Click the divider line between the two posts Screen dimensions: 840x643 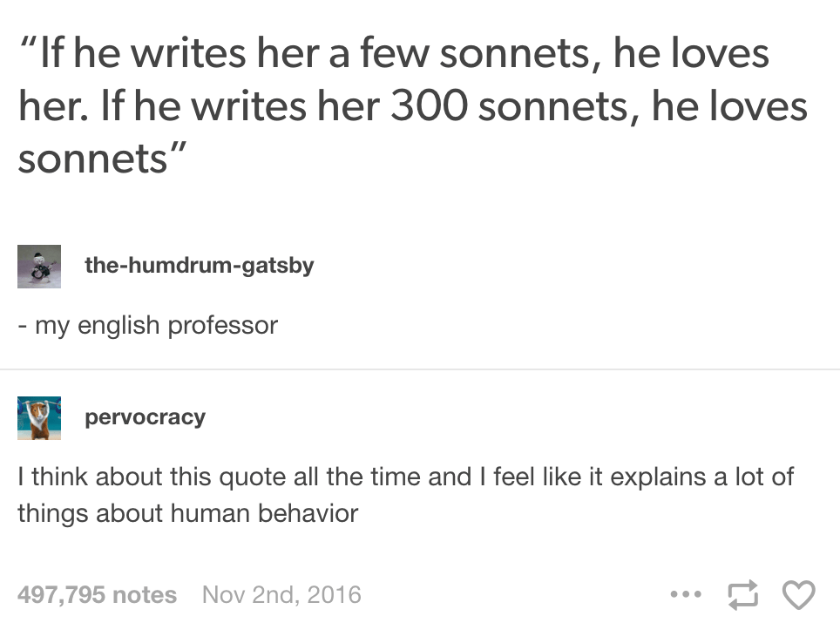(420, 369)
